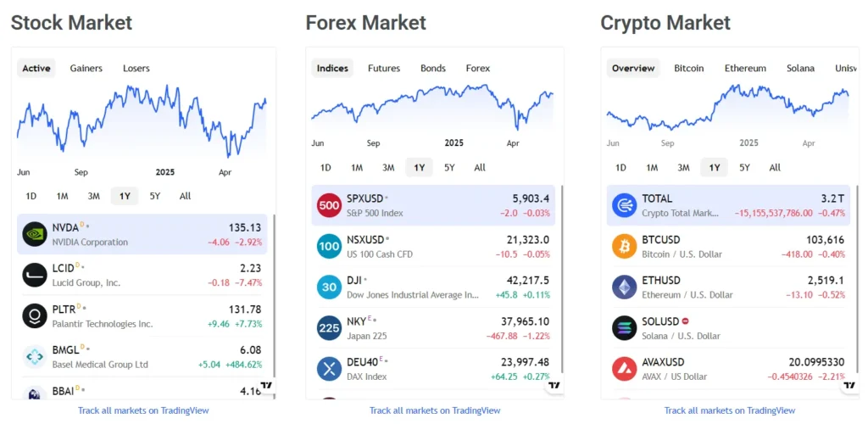
Task: Click the Basel Medical Group logo icon
Action: coord(35,356)
